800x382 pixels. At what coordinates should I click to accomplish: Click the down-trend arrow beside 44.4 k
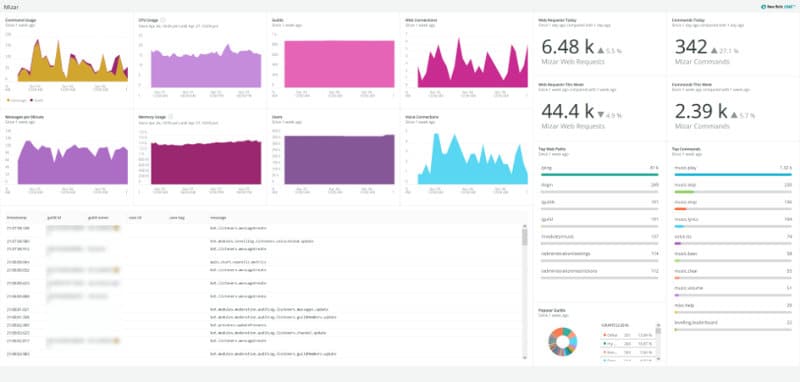coord(601,115)
